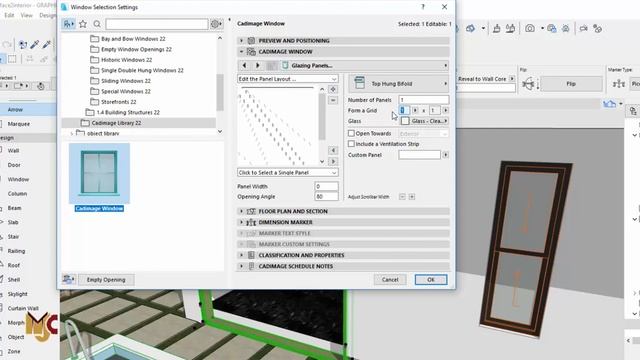Click the camera icon in main toolbar
This screenshot has width=640, height=360.
[x=530, y=29]
